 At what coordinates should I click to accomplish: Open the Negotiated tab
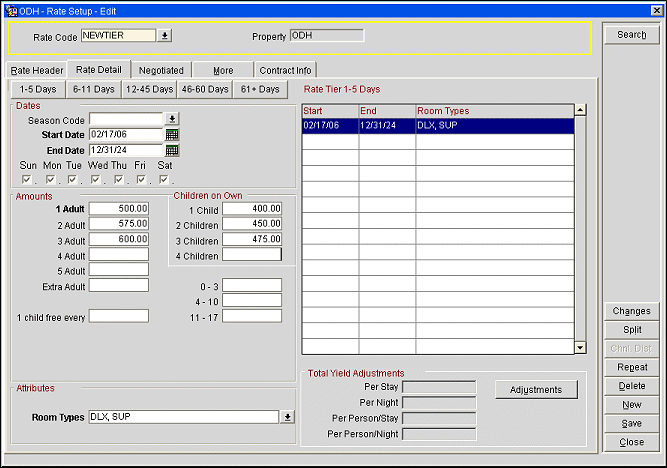161,70
